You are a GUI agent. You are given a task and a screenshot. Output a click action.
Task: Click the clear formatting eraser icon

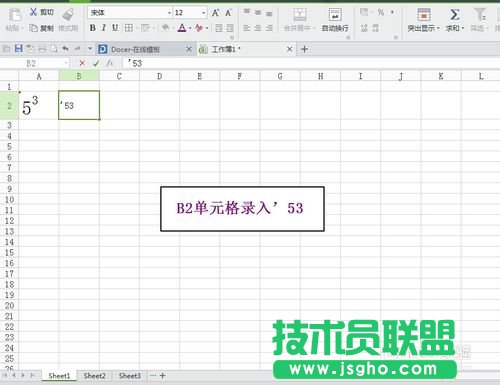click(x=199, y=28)
